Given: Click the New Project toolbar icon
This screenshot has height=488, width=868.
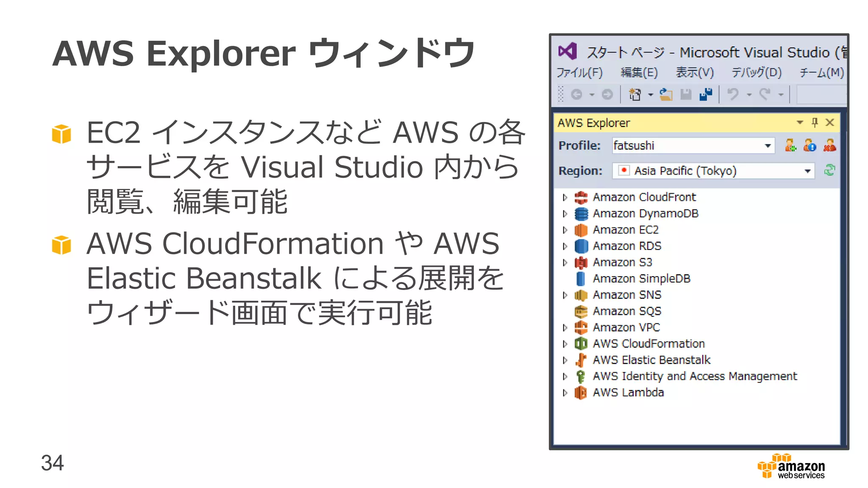Looking at the screenshot, I should (634, 94).
